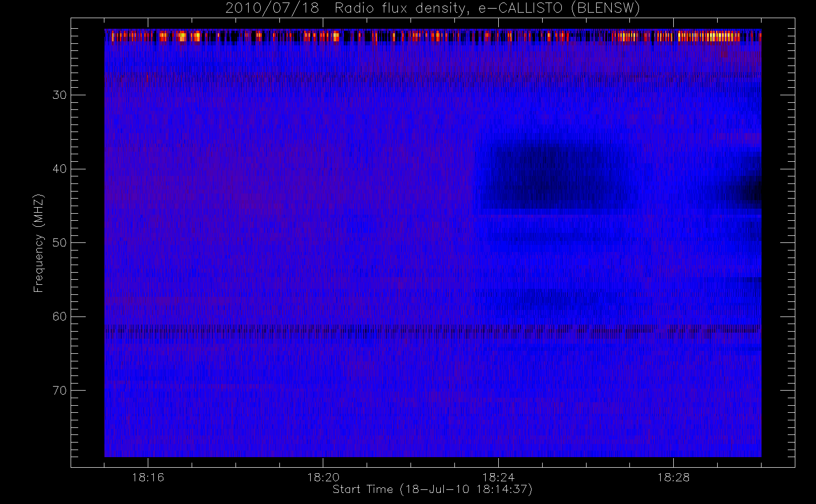Click the 40 MHz frequency tick label

coord(59,169)
